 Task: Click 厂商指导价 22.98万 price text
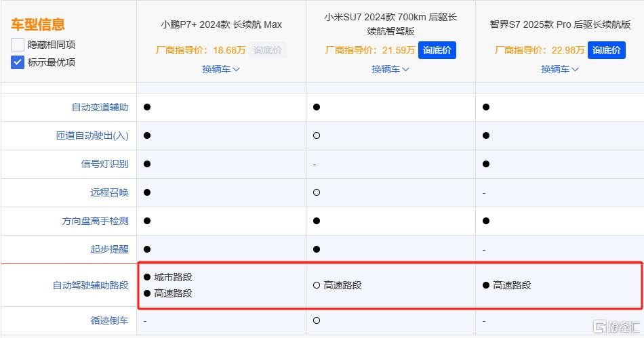pos(540,50)
